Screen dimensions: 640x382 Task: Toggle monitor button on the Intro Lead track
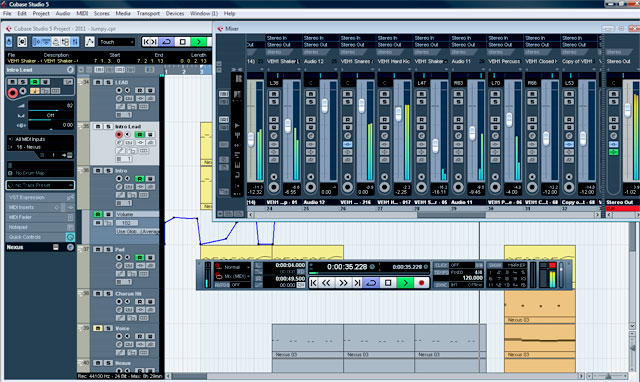[x=127, y=134]
